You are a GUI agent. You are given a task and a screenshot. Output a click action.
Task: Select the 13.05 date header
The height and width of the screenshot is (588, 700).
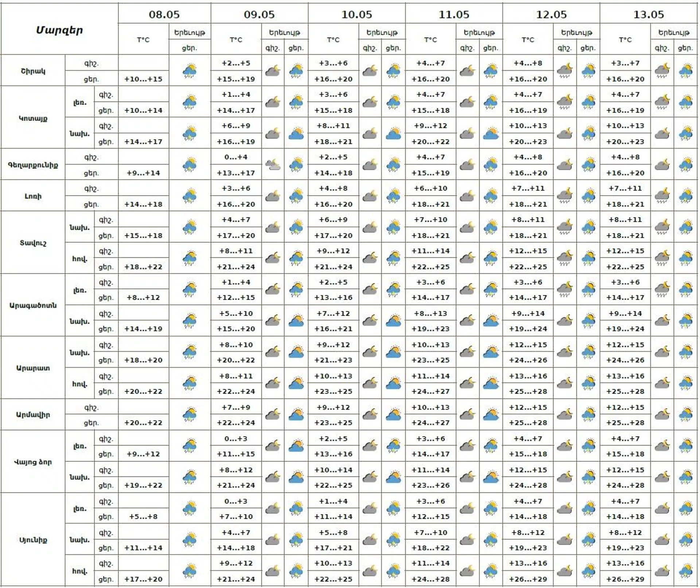pyautogui.click(x=649, y=15)
